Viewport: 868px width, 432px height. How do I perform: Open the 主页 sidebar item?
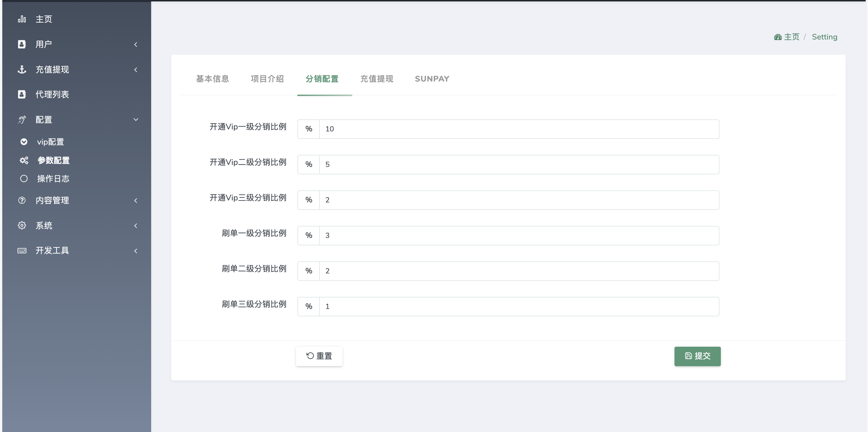pos(77,19)
